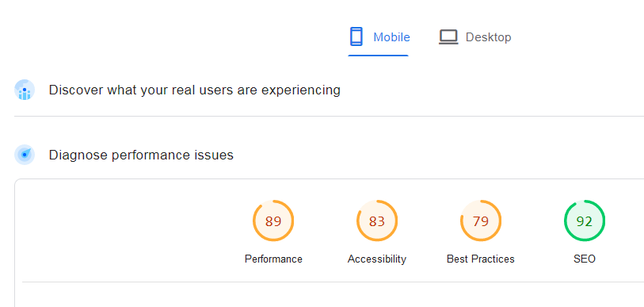Select the Mobile tab
Image resolution: width=644 pixels, height=307 pixels.
379,37
